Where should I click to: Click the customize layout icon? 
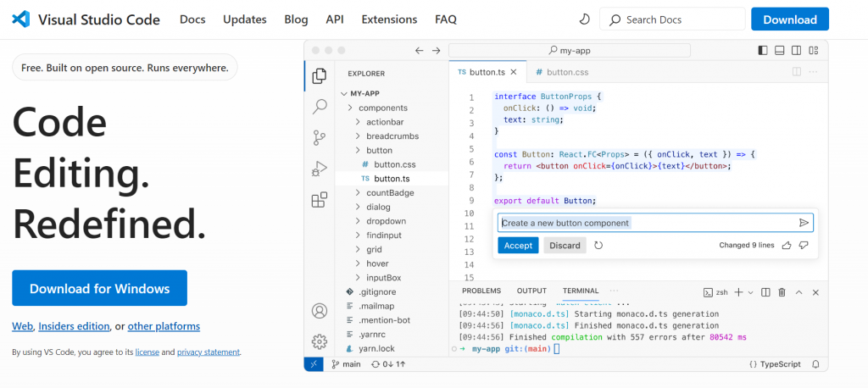click(x=813, y=50)
